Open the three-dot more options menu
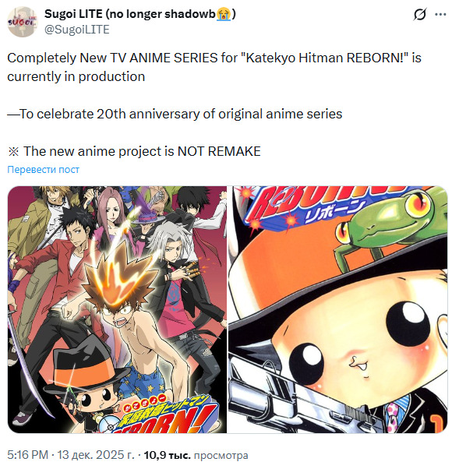 440,14
